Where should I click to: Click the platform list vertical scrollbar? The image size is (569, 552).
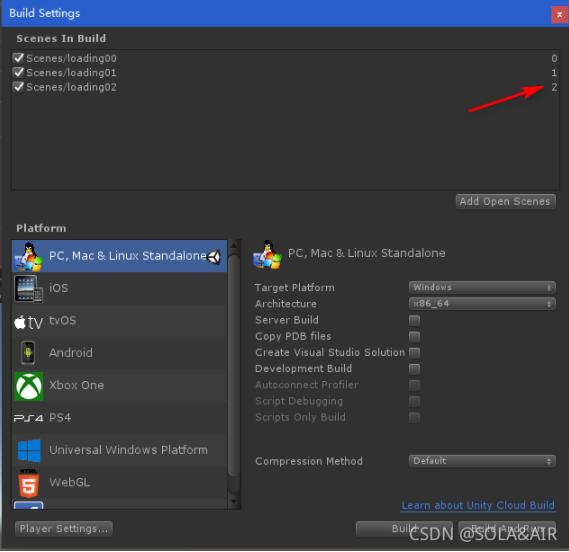click(234, 374)
